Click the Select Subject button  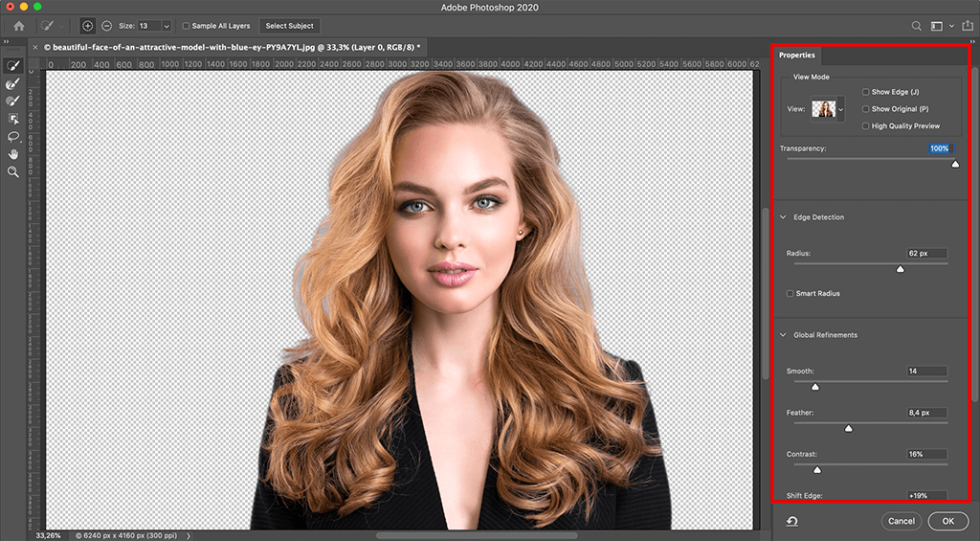(289, 26)
